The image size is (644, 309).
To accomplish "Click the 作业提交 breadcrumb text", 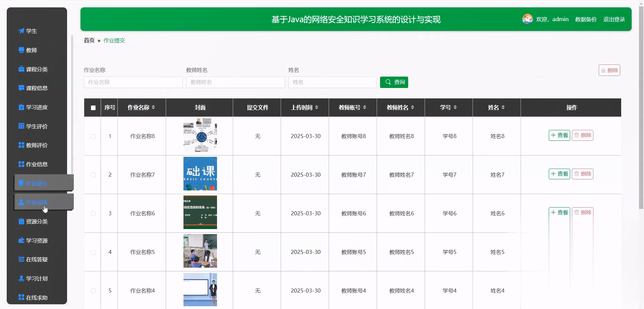I will point(114,40).
